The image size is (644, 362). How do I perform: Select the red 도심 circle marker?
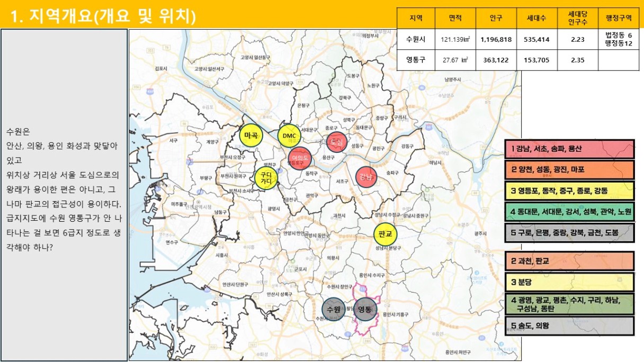(337, 142)
